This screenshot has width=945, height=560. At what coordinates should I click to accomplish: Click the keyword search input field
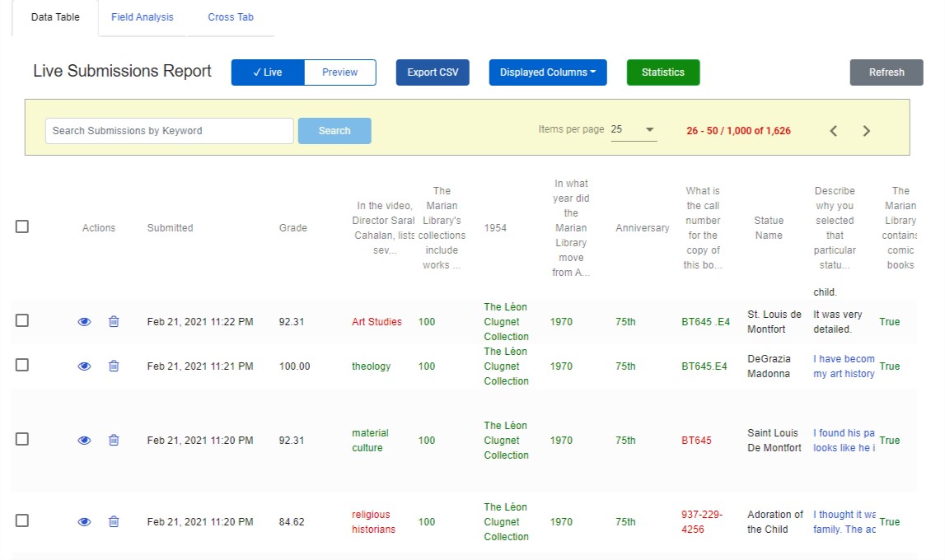click(x=169, y=130)
